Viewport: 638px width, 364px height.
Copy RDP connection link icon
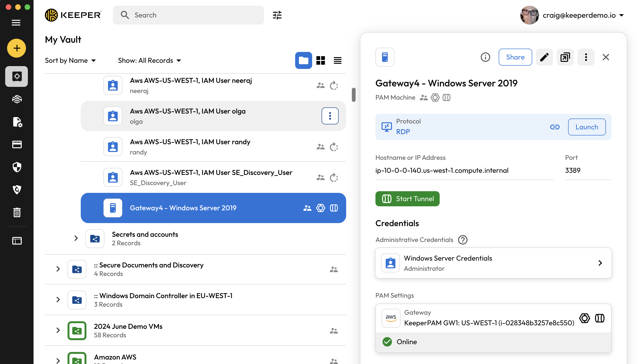[554, 127]
